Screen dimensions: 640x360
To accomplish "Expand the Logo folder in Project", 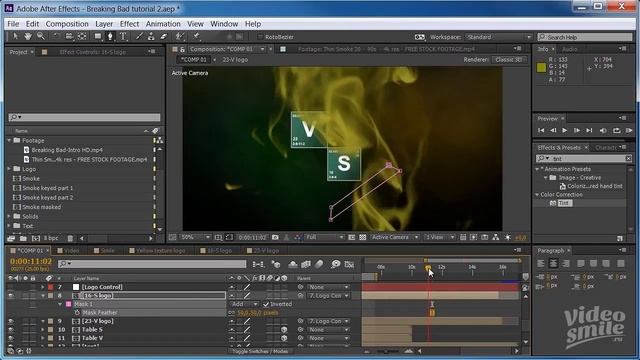I will point(9,169).
